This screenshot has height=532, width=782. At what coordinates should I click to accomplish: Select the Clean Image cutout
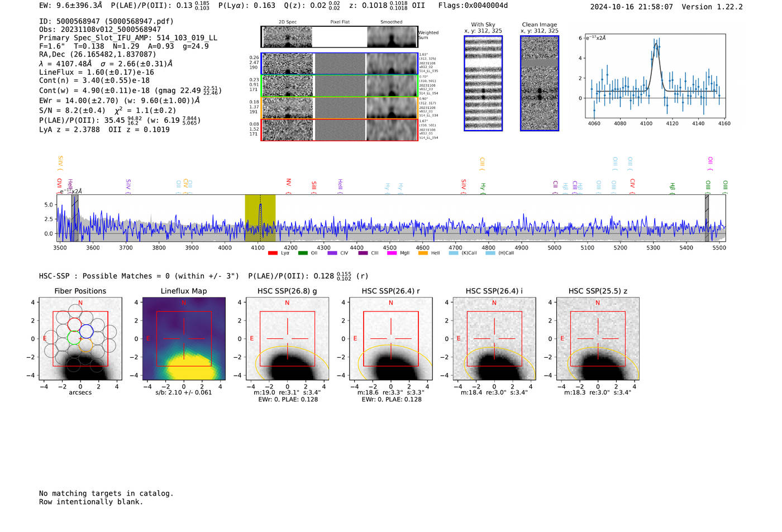pyautogui.click(x=540, y=83)
